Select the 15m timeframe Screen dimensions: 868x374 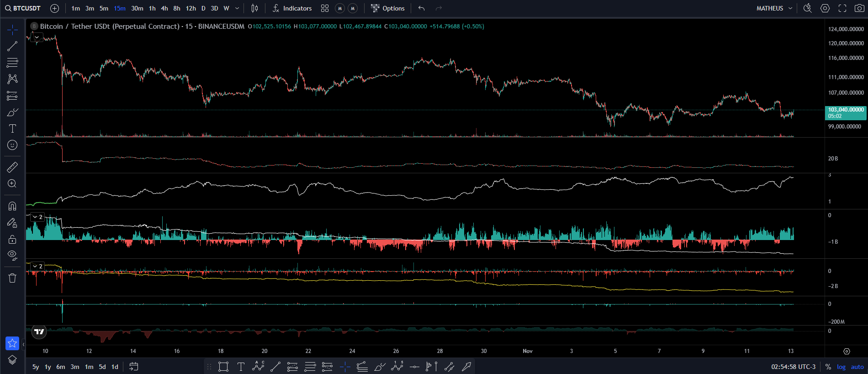point(120,8)
